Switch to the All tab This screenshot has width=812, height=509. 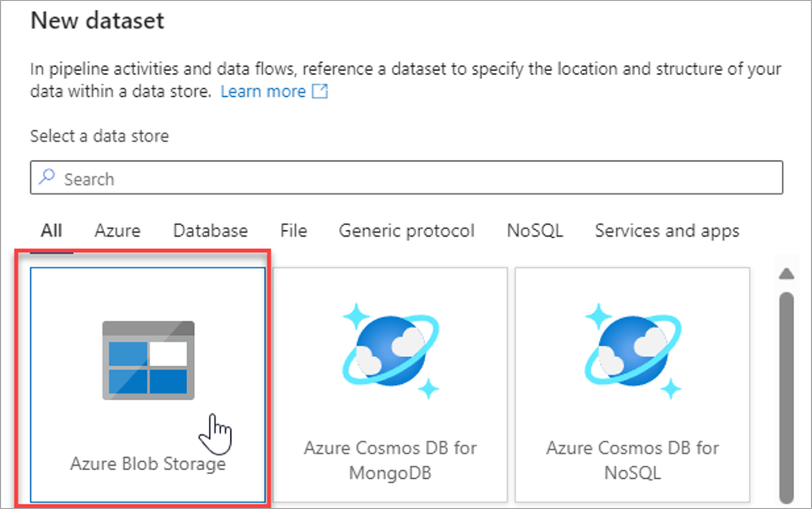(51, 231)
